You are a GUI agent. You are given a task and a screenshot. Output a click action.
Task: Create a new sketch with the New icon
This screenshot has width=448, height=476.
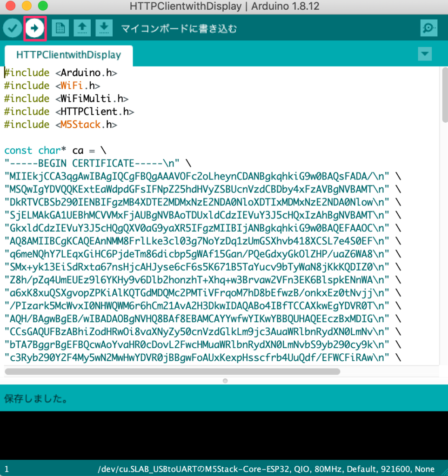[x=60, y=28]
